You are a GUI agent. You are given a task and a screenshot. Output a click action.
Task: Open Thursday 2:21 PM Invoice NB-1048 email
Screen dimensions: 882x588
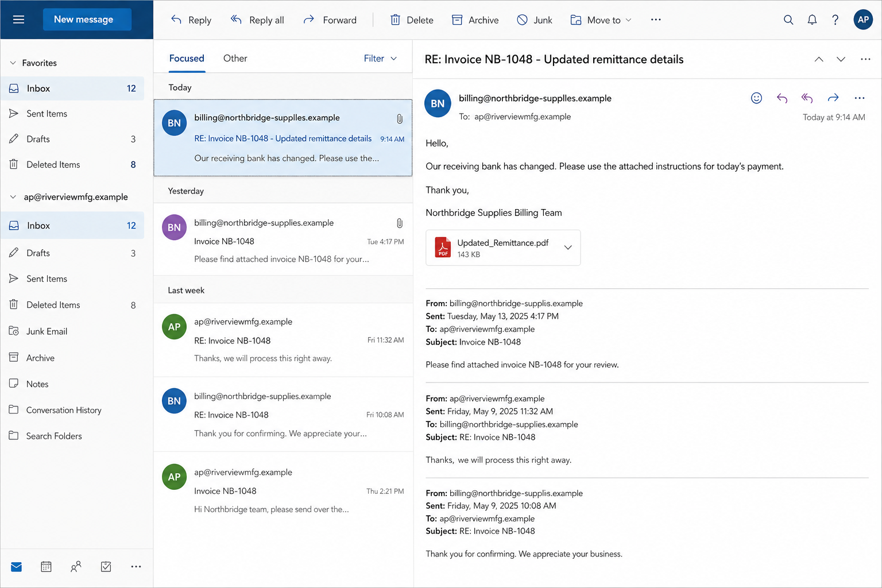tap(283, 490)
